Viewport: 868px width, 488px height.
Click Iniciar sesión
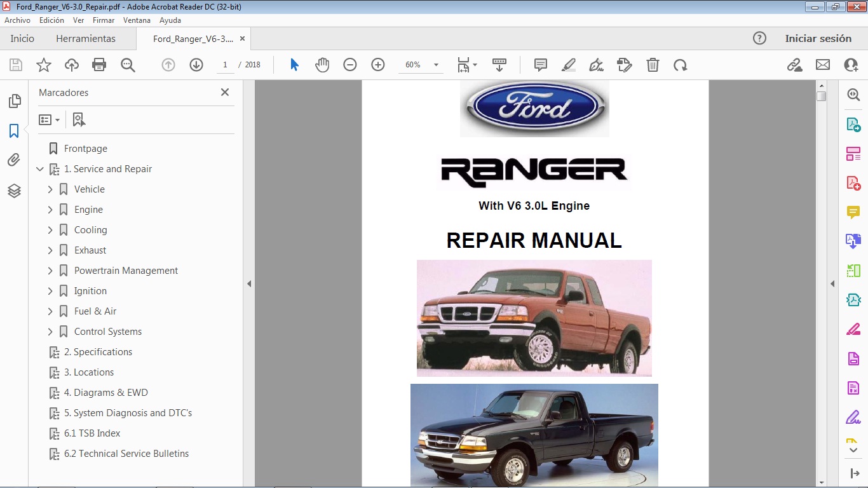point(818,38)
